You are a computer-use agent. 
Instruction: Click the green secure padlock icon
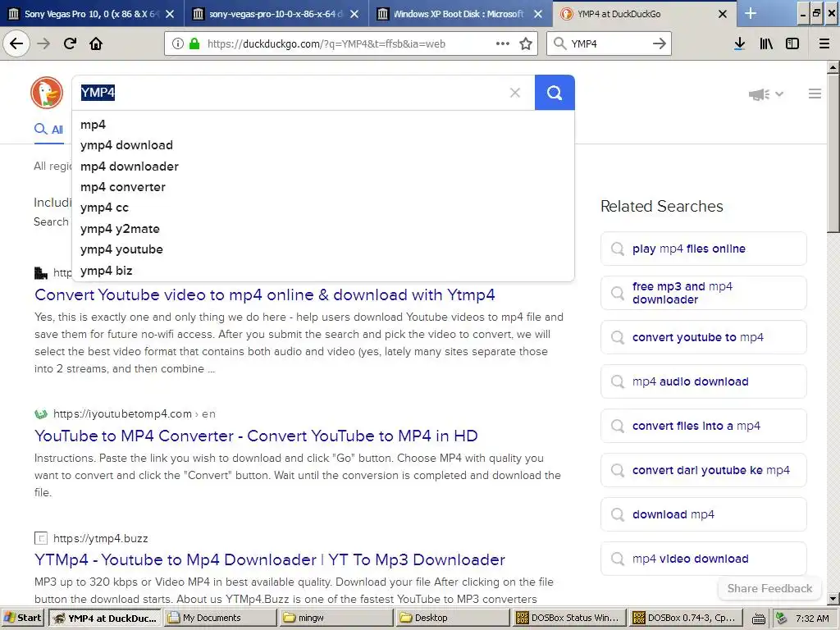click(x=194, y=43)
